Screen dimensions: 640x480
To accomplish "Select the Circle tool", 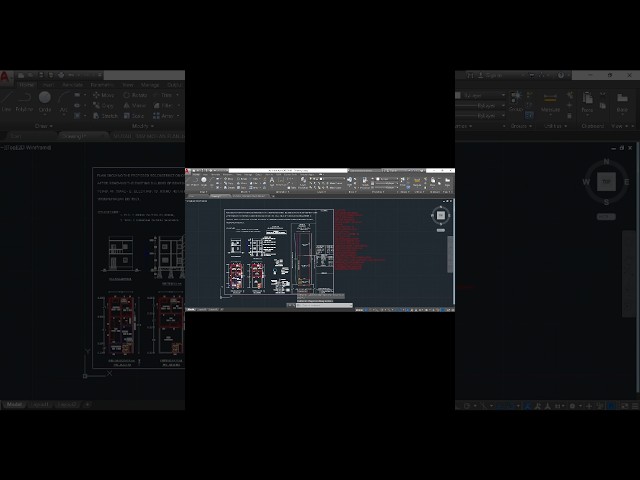I will (x=44, y=102).
